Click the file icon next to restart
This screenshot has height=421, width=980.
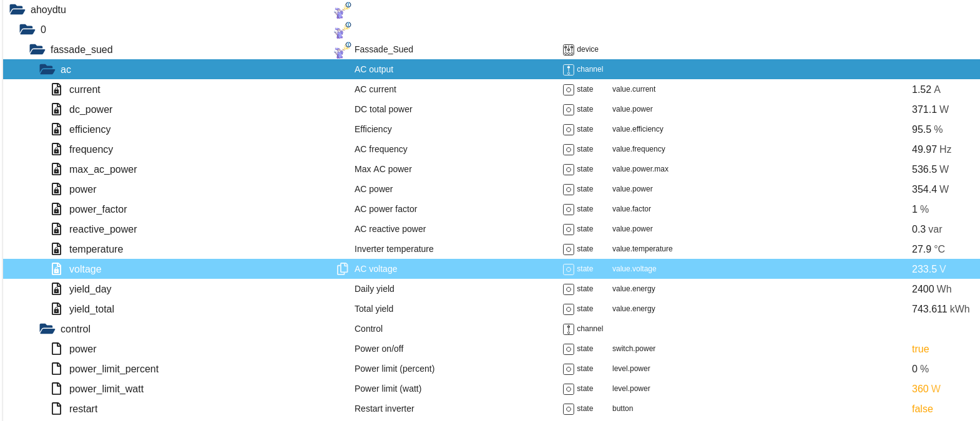56,409
